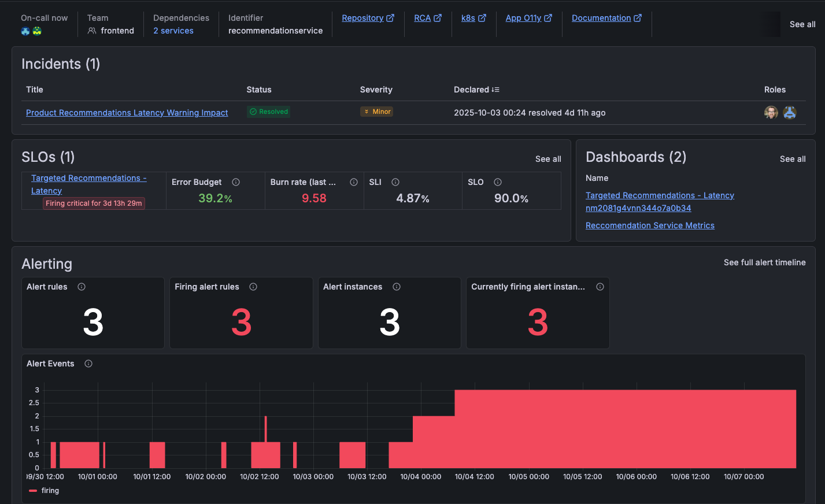This screenshot has width=825, height=504.
Task: Click info icon beside Burn rate
Action: (x=354, y=182)
